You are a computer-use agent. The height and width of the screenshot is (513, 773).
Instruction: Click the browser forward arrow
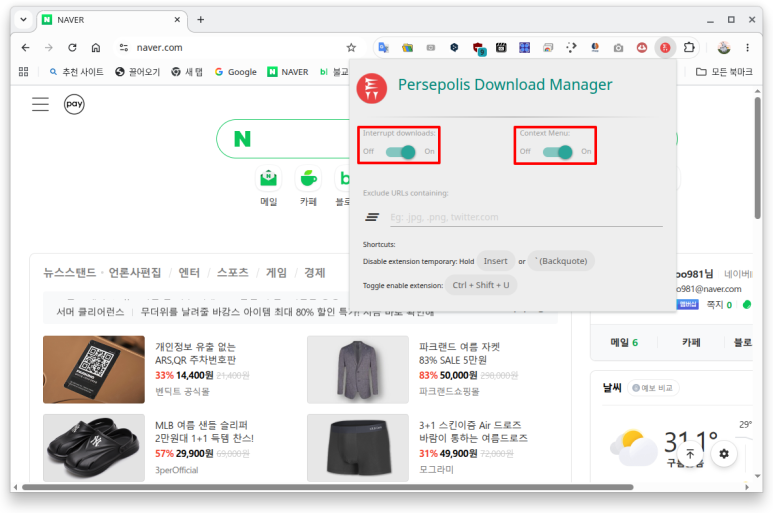[49, 48]
